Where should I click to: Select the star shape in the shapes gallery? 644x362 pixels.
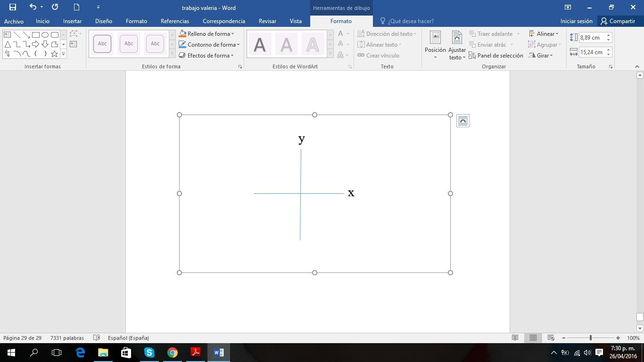pyautogui.click(x=54, y=54)
